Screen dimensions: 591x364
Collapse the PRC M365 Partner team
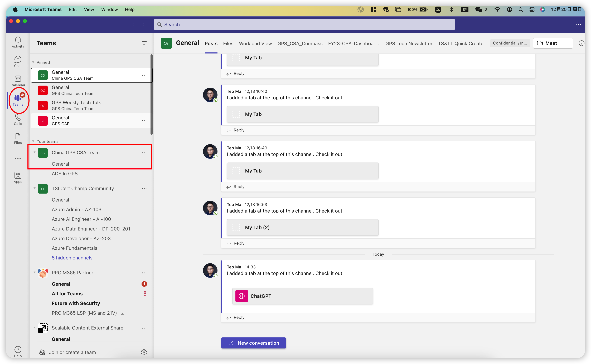point(35,272)
